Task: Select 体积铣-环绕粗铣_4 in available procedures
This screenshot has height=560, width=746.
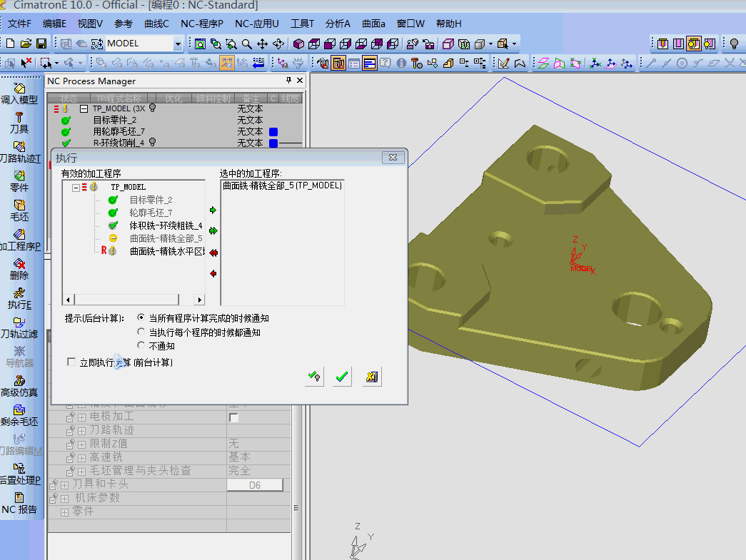Action: click(x=166, y=226)
